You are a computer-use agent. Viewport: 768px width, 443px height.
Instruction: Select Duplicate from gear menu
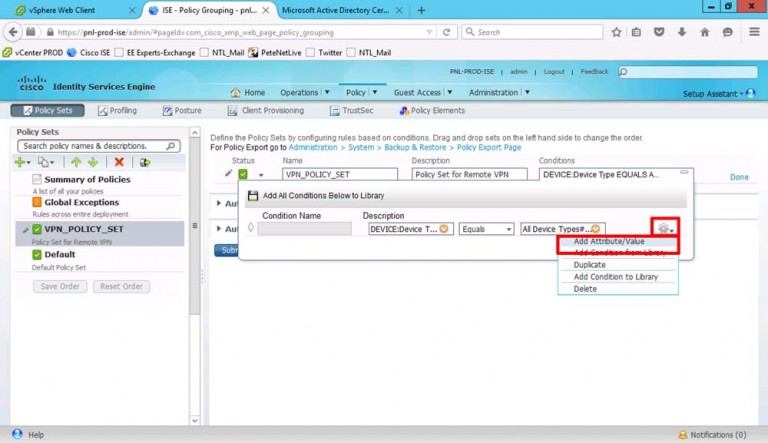(x=589, y=265)
